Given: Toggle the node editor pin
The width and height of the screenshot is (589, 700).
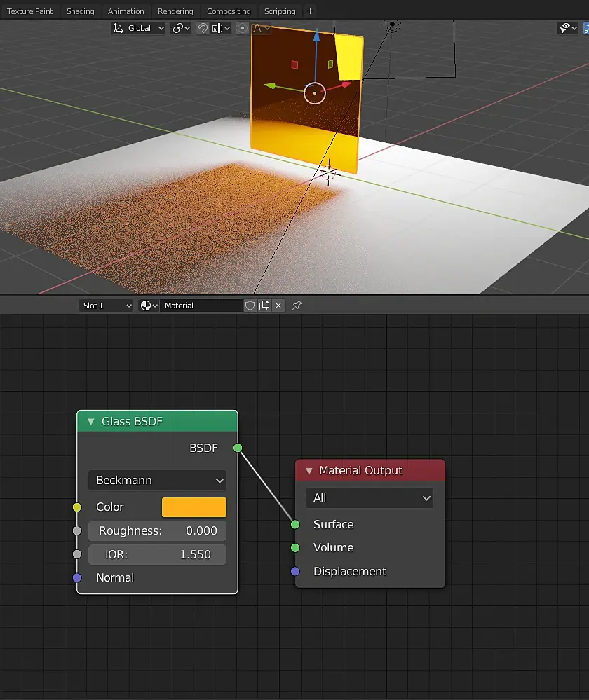Looking at the screenshot, I should click(x=297, y=306).
